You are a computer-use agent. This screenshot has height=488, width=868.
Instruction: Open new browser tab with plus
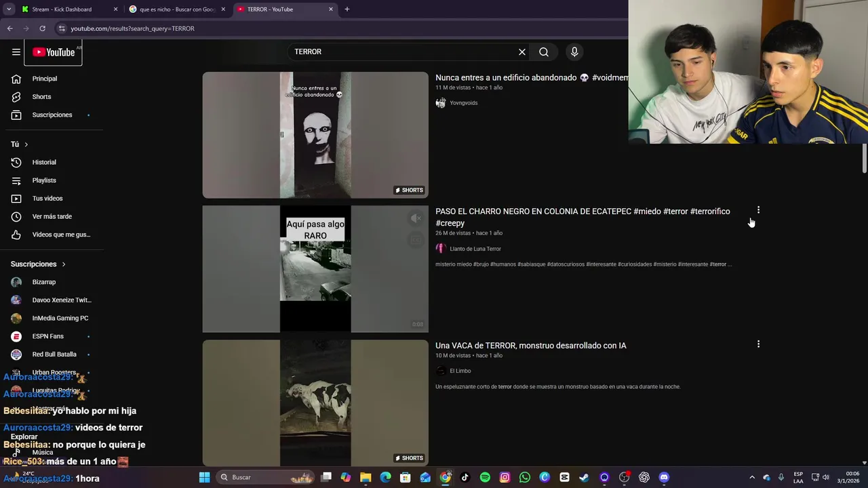(x=347, y=9)
